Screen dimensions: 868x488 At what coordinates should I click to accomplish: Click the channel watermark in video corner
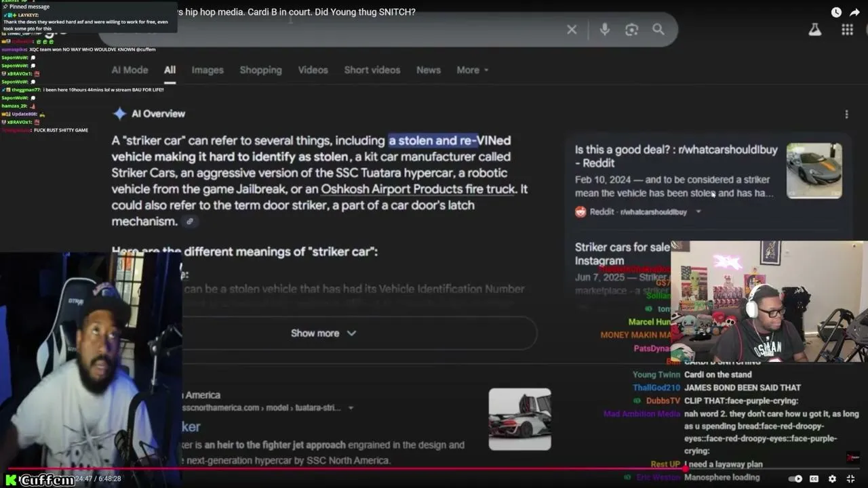[852, 457]
